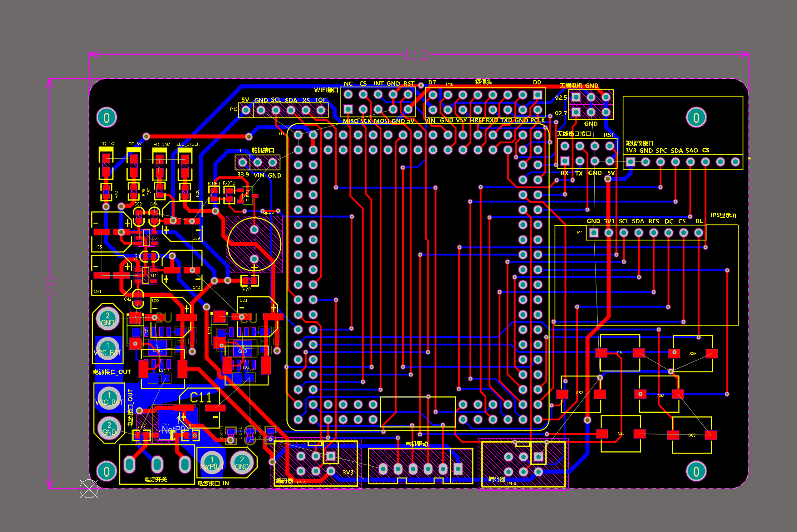Screen dimensions: 797x532
Task: Select the 摄像头 silkscreen label
Action: coord(484,82)
